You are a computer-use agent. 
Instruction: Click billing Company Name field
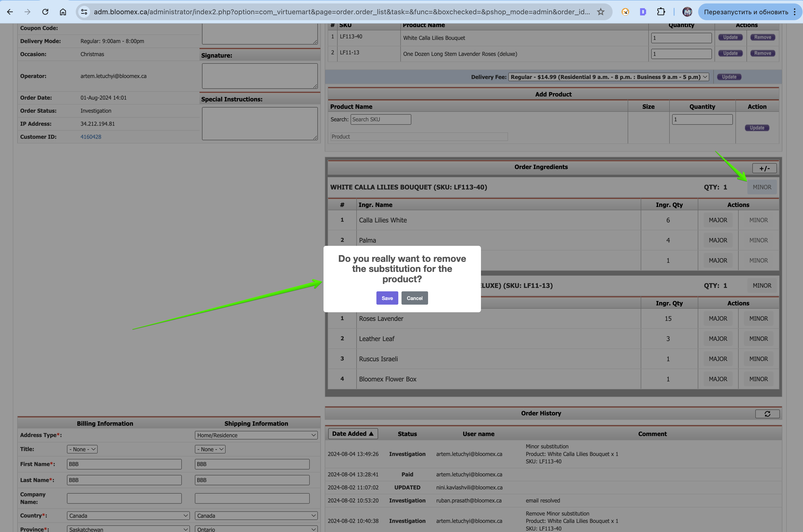point(124,498)
